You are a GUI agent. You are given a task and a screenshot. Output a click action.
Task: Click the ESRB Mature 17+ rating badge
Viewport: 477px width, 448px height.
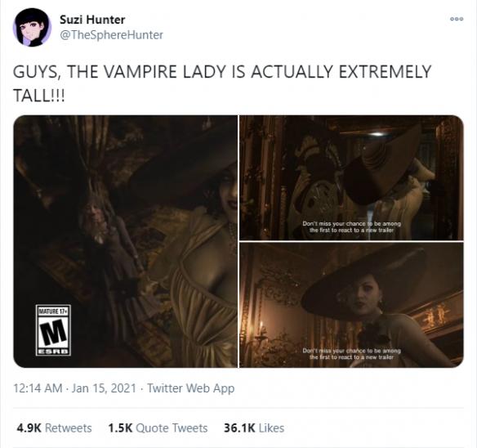pyautogui.click(x=53, y=329)
